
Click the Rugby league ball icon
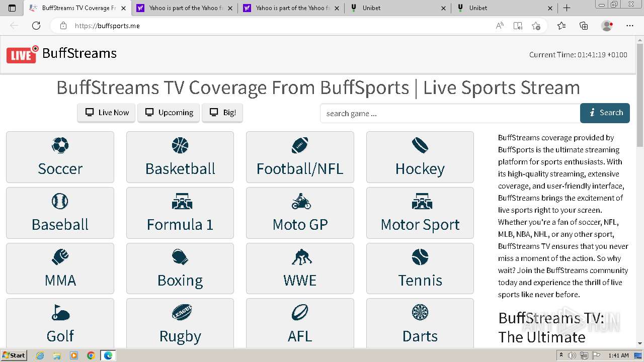tap(182, 312)
